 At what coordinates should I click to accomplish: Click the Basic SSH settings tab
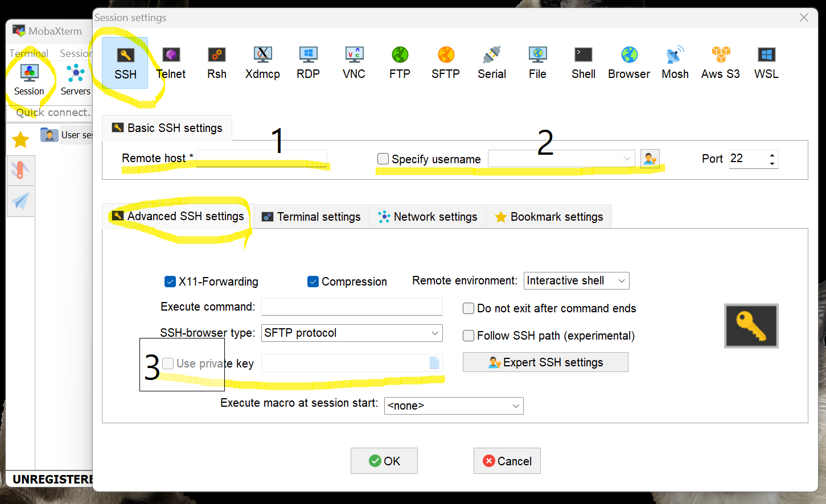[167, 128]
